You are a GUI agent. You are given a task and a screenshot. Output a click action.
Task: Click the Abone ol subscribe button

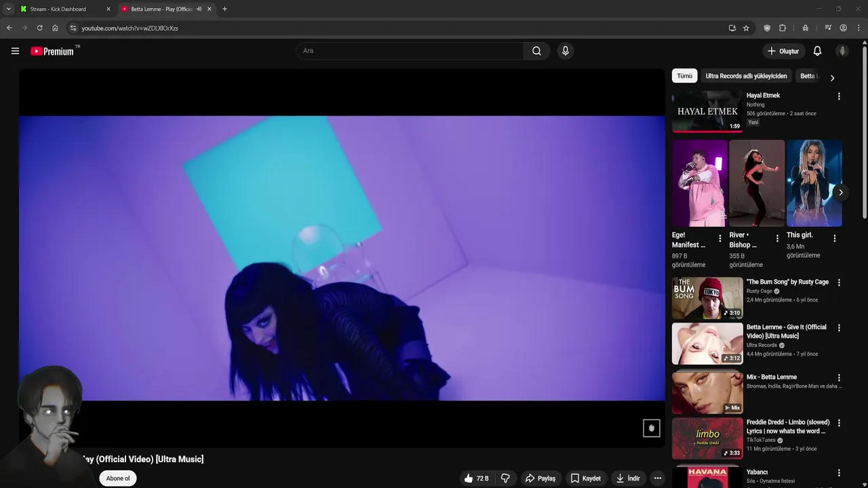click(117, 478)
